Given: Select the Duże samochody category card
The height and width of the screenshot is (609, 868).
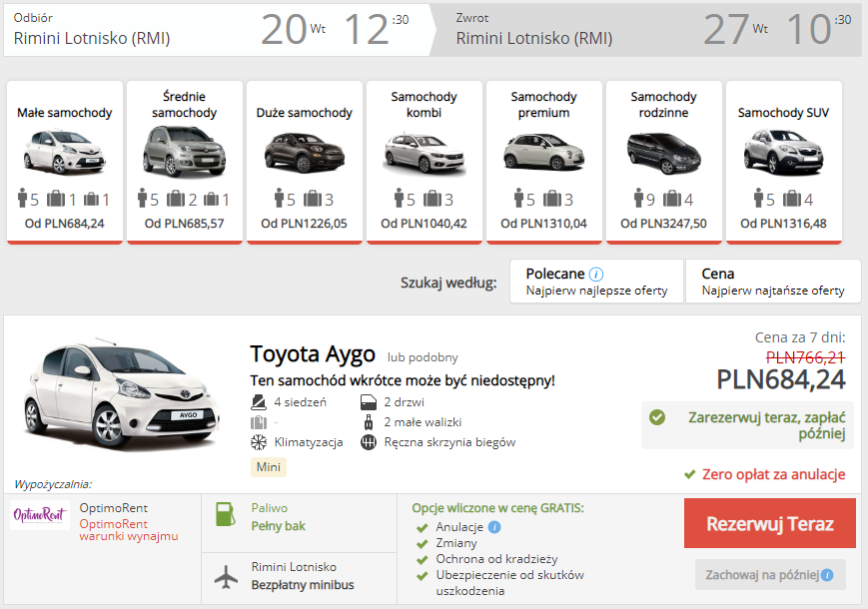Looking at the screenshot, I should tap(305, 162).
